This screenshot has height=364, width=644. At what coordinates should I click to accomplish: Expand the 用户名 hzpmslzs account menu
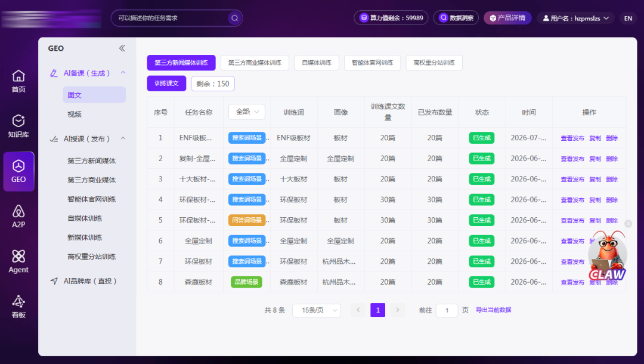[x=575, y=18]
